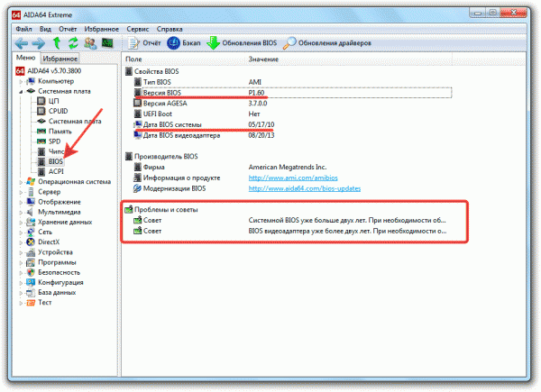Click the Конфигурация icon in tree

(31, 282)
